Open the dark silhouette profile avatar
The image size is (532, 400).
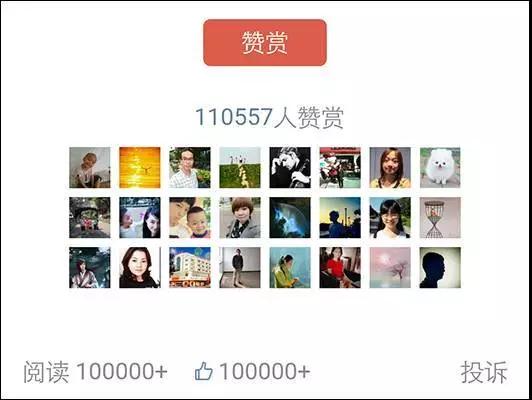pos(440,267)
